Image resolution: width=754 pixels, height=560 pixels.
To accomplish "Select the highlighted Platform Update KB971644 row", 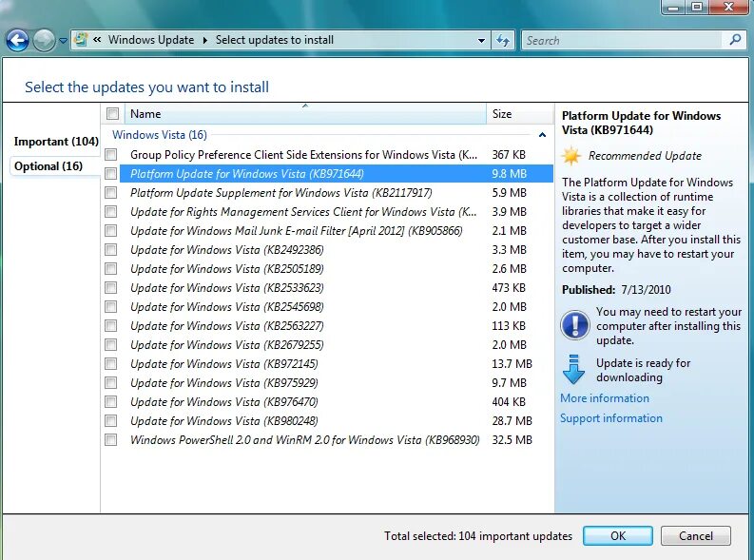I will (x=337, y=174).
